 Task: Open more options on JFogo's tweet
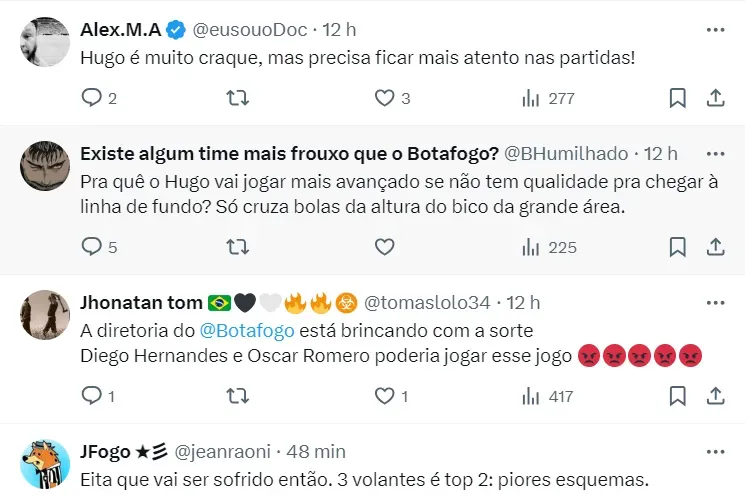pyautogui.click(x=715, y=450)
